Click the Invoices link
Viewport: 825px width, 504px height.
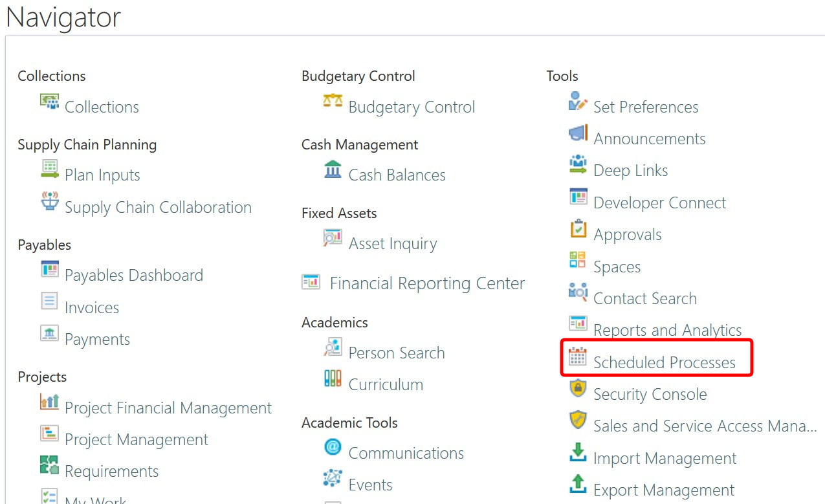pyautogui.click(x=91, y=307)
